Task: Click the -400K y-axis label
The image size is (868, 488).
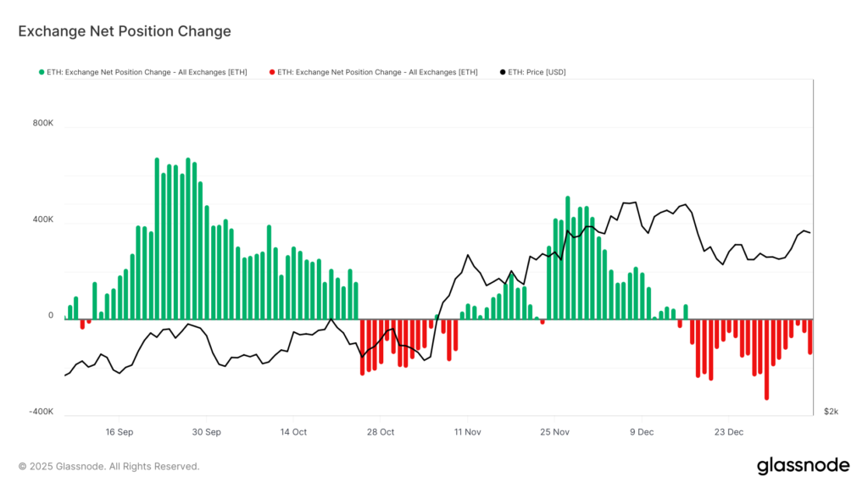Action: tap(41, 412)
